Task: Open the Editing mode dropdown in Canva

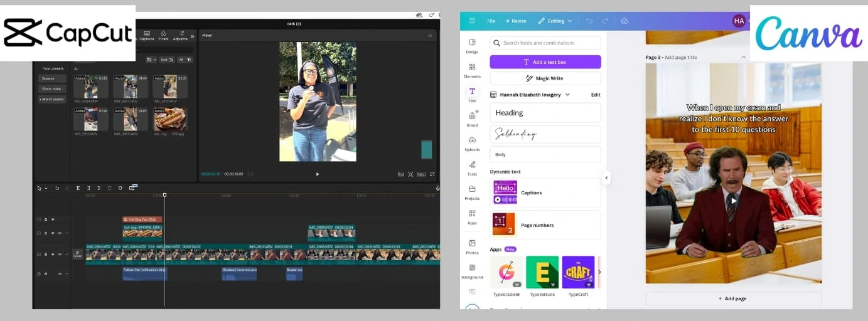Action: [555, 21]
